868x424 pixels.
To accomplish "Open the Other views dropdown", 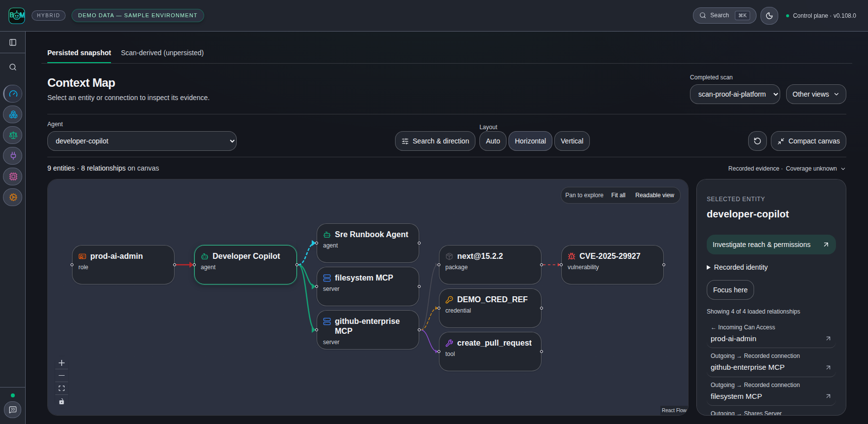I will click(816, 94).
